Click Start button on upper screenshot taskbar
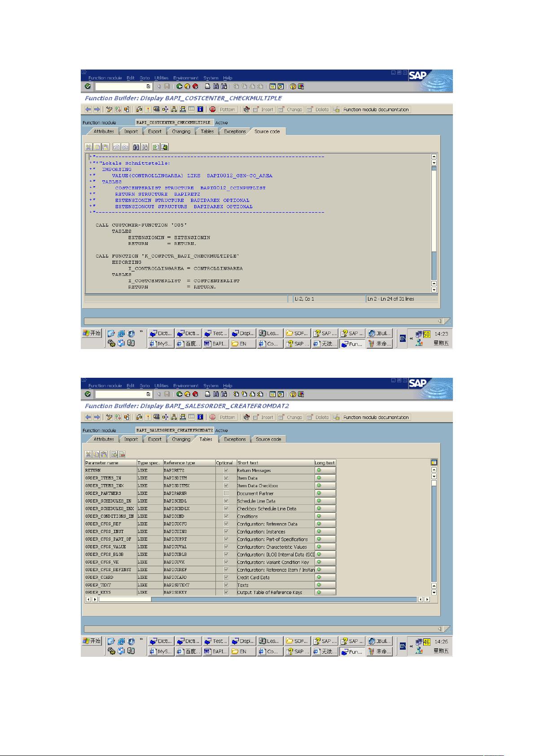 pos(92,333)
